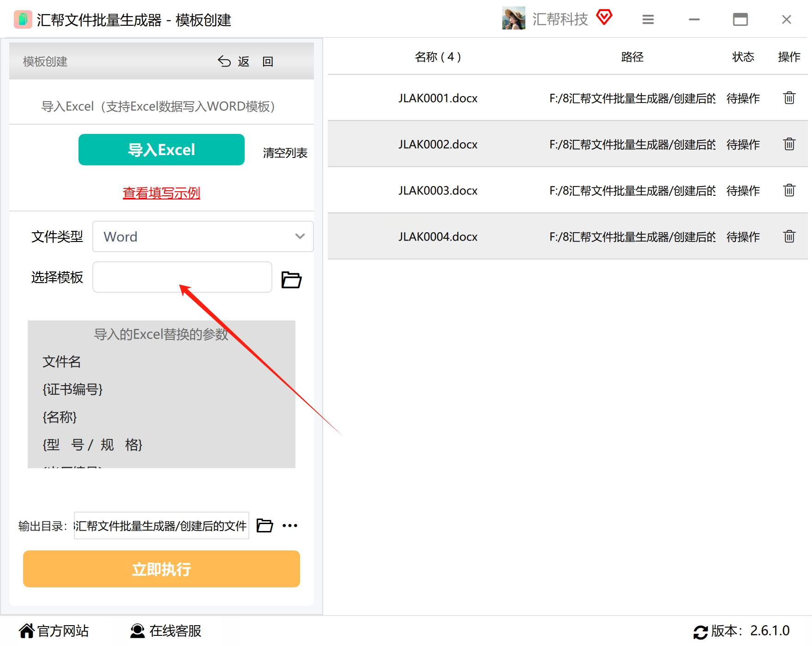
Task: Click the 汇帮科技 user avatar
Action: [514, 18]
